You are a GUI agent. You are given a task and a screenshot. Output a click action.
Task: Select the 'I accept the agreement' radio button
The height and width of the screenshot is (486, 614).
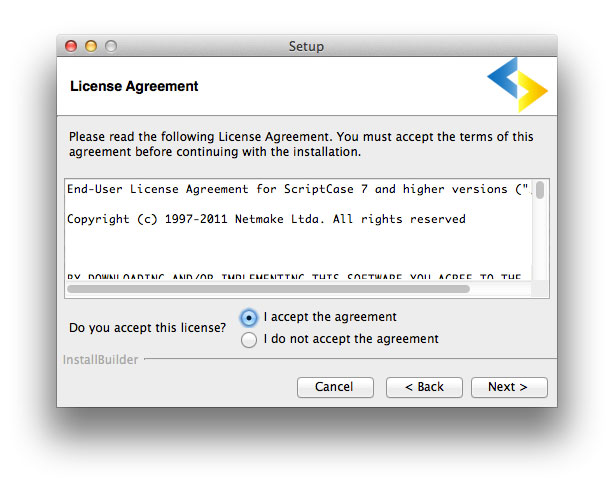(249, 318)
